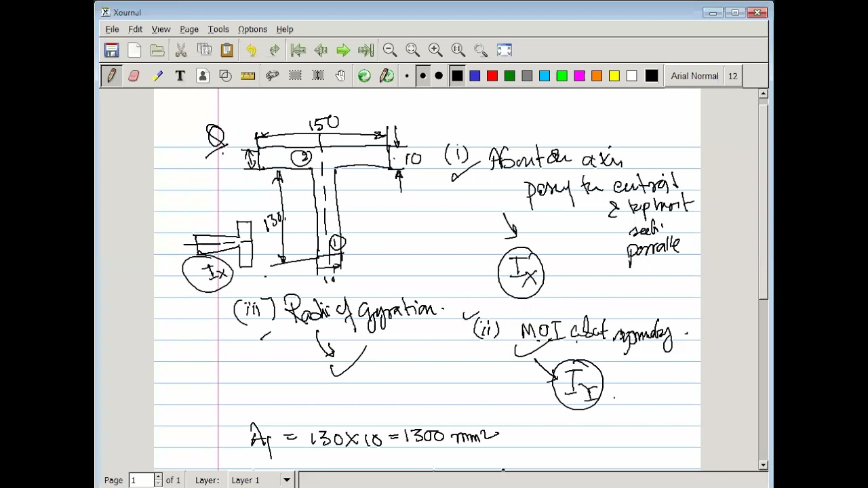Screen dimensions: 868x488
Task: Create a new journal with New icon
Action: pos(134,49)
